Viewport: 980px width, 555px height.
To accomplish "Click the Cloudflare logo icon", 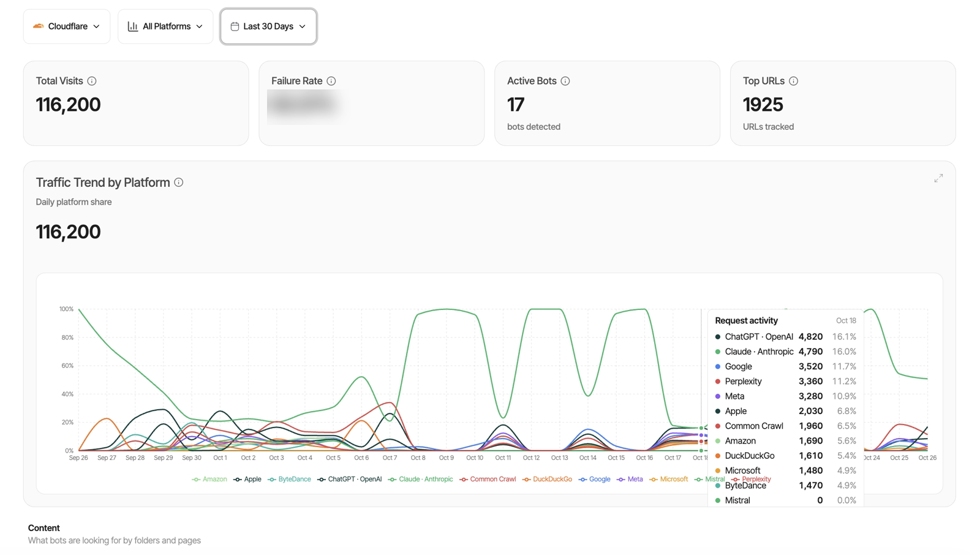I will coord(39,26).
